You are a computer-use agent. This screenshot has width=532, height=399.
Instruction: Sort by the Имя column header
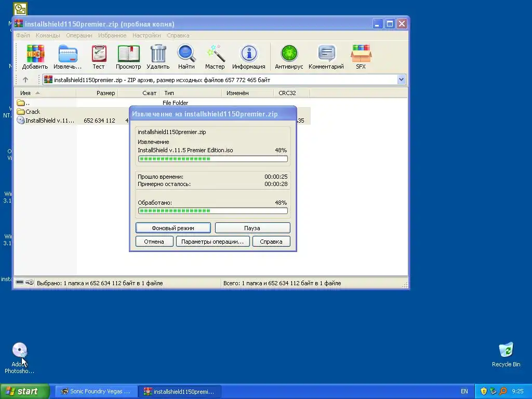coord(45,93)
